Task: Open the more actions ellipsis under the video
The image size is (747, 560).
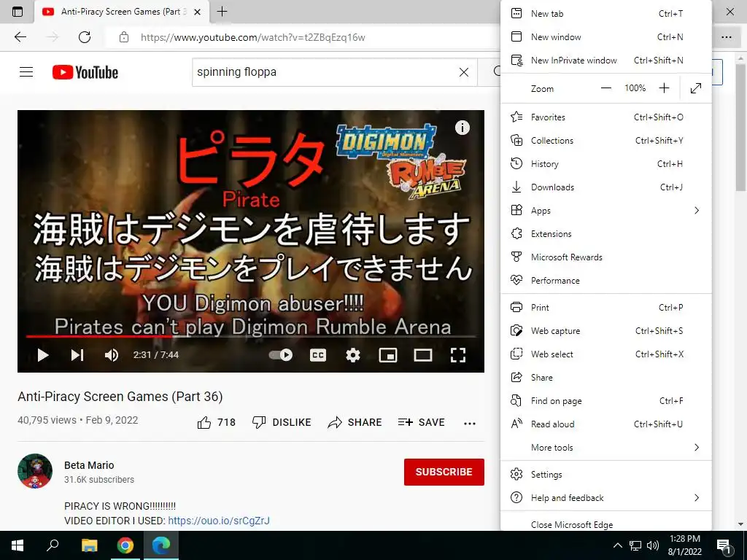Action: 470,424
